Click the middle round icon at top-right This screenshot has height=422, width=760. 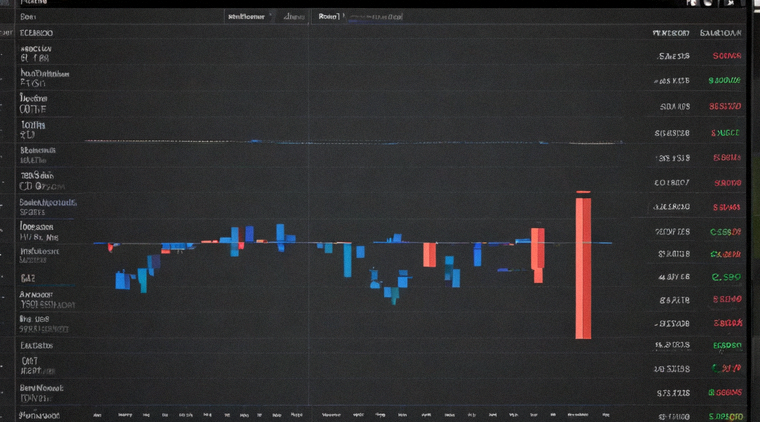tap(708, 3)
